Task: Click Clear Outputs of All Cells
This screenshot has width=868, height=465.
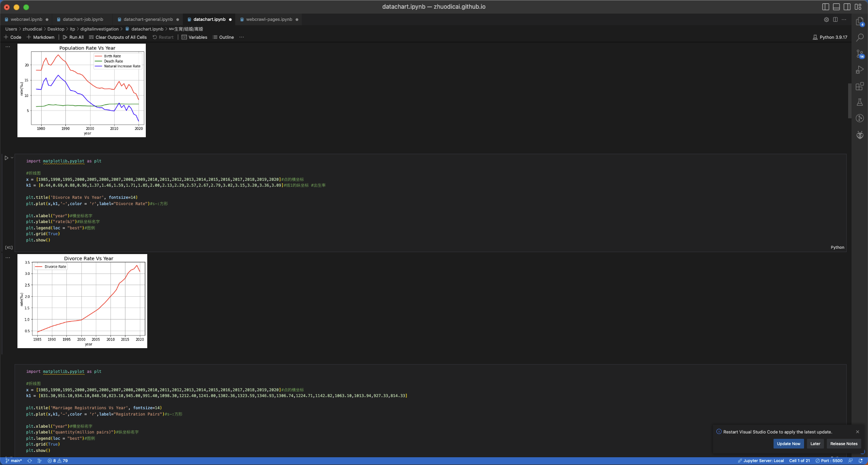Action: [118, 37]
